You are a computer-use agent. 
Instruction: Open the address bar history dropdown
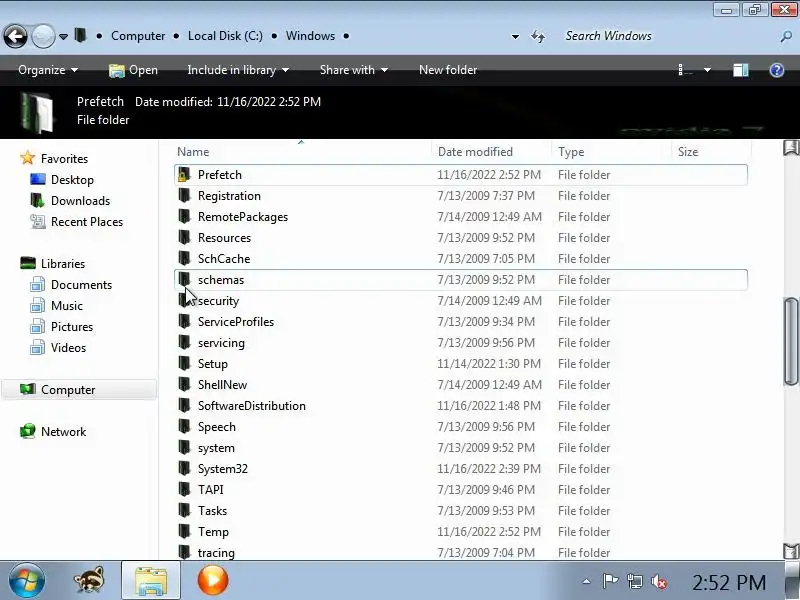click(515, 37)
